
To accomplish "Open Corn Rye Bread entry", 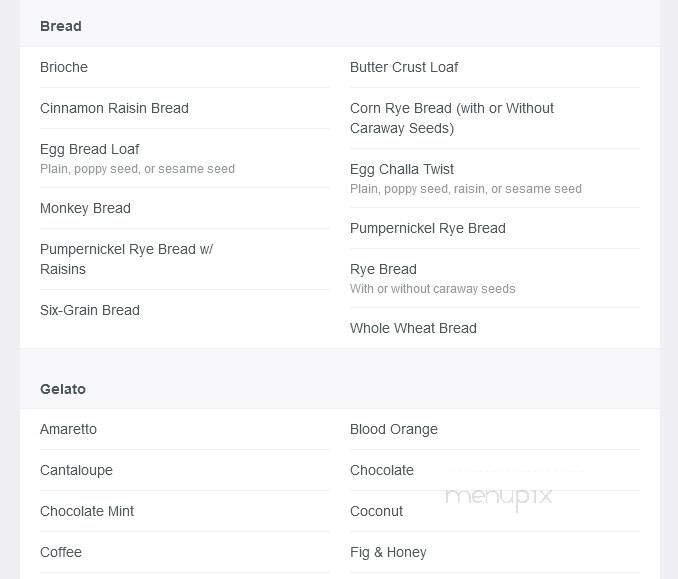I will click(451, 118).
